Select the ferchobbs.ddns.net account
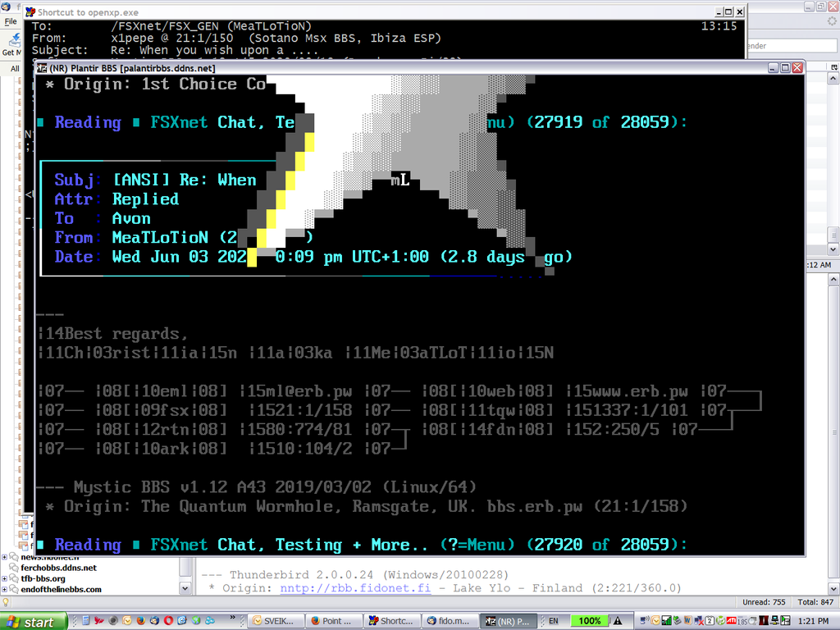The height and width of the screenshot is (630, 840). [x=59, y=568]
